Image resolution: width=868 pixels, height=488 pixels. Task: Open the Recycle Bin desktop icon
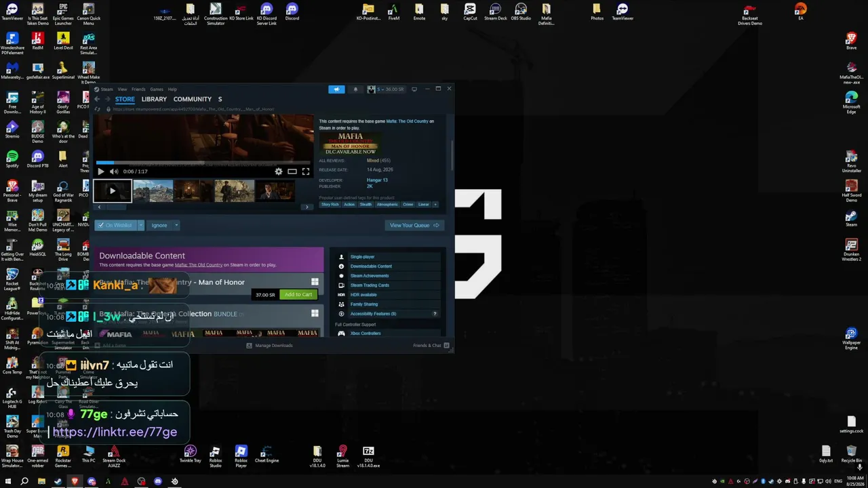click(x=851, y=454)
